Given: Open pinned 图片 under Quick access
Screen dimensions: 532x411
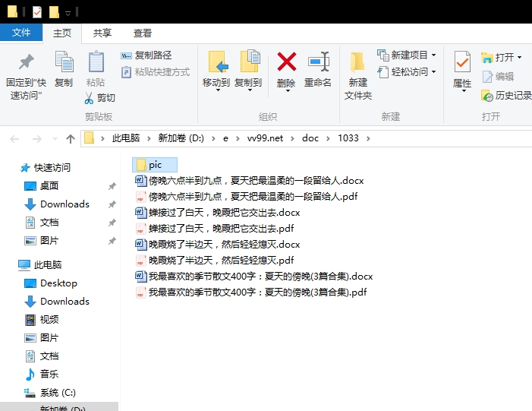Looking at the screenshot, I should [42, 241].
